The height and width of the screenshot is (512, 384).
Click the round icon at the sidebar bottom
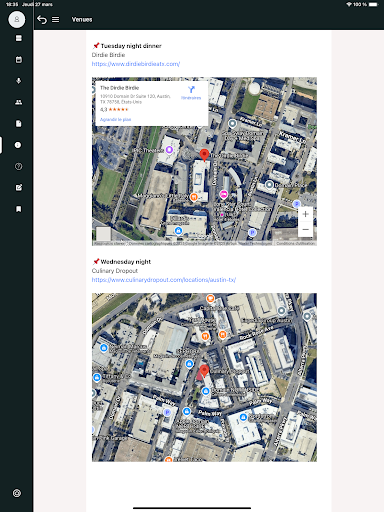(x=17, y=493)
